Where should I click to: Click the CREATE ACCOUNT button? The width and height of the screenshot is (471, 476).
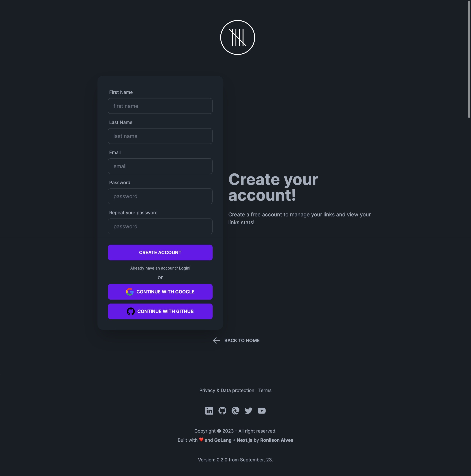point(160,252)
